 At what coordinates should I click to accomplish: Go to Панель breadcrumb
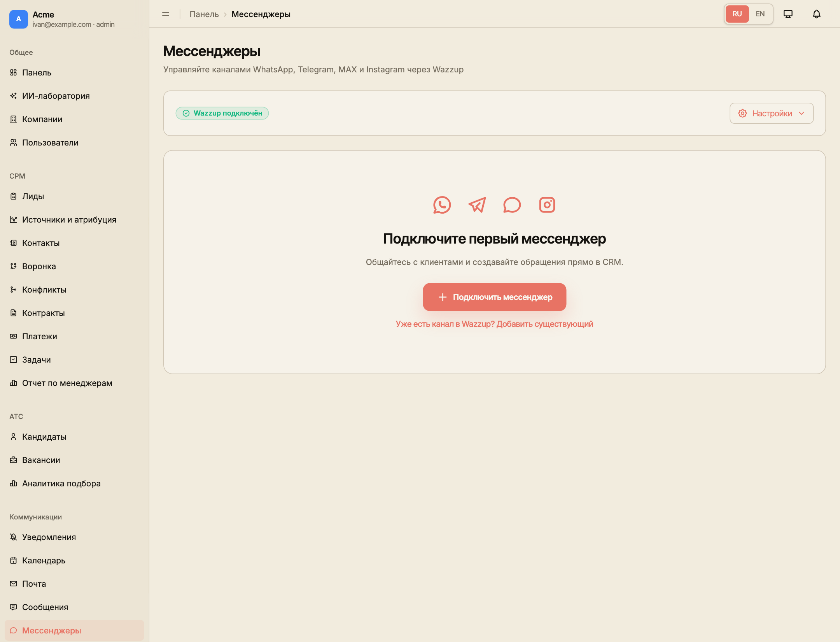click(204, 14)
